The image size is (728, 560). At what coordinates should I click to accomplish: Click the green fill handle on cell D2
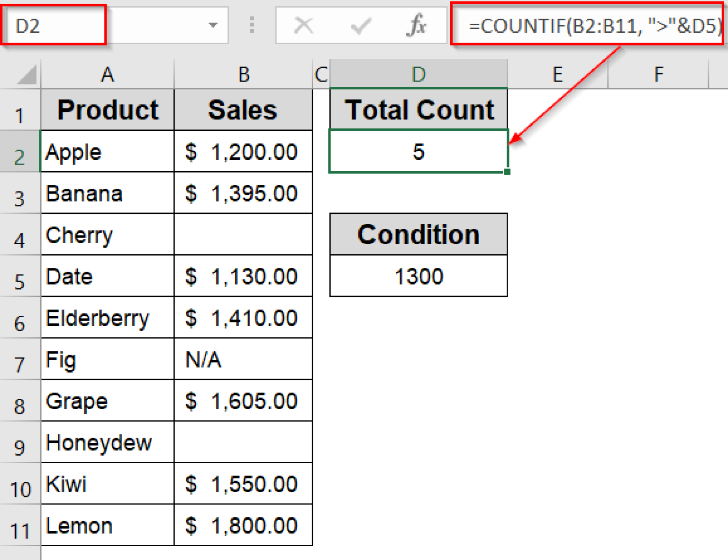point(507,172)
